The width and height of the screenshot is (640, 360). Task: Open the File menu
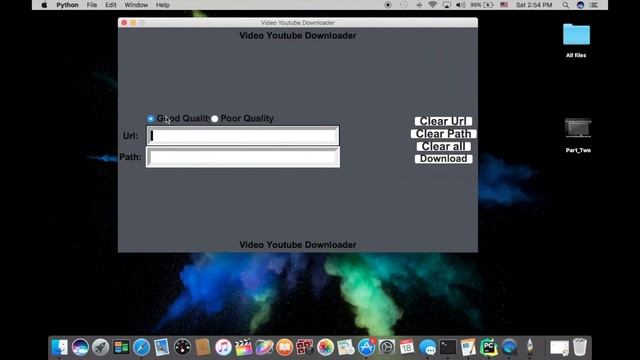point(92,5)
